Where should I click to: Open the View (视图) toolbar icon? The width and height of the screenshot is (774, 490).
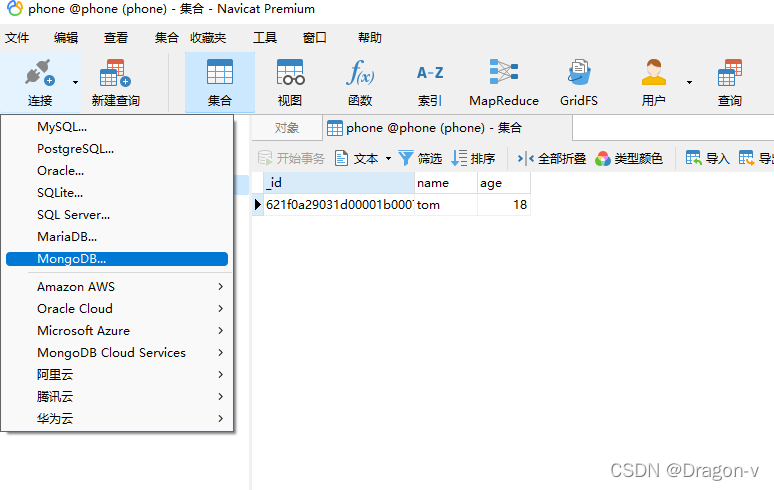point(290,73)
